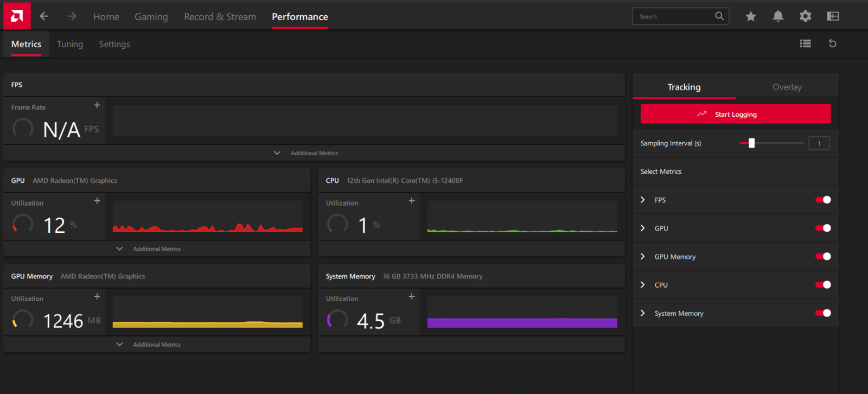Expand GPU Memory metrics chevron
This screenshot has width=868, height=394.
click(x=643, y=256)
